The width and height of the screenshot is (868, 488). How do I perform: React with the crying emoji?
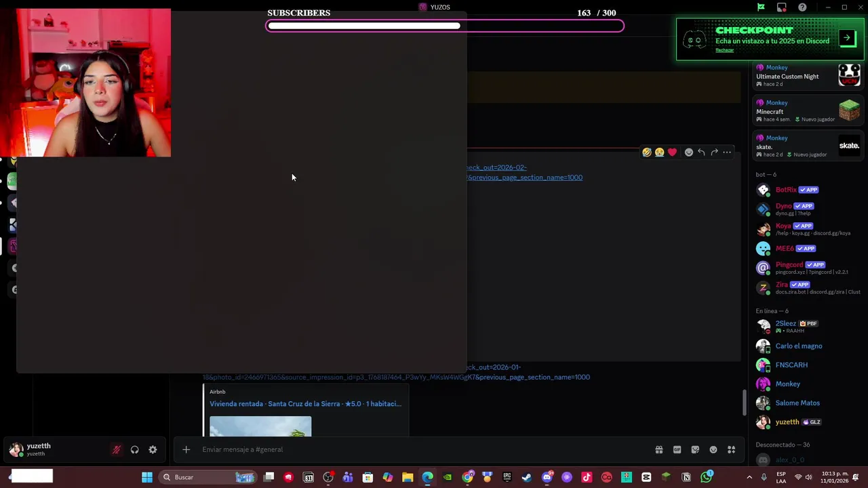click(659, 152)
